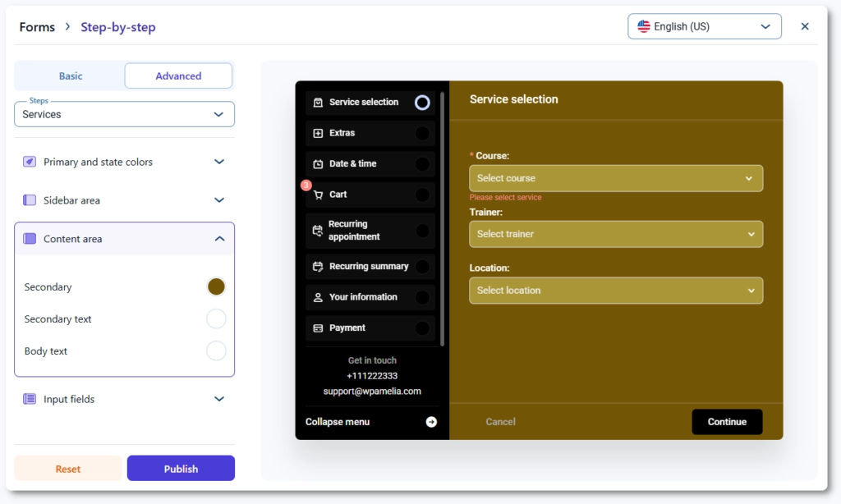This screenshot has width=841, height=504.
Task: Select the Service selection step indicator circle
Action: [422, 103]
